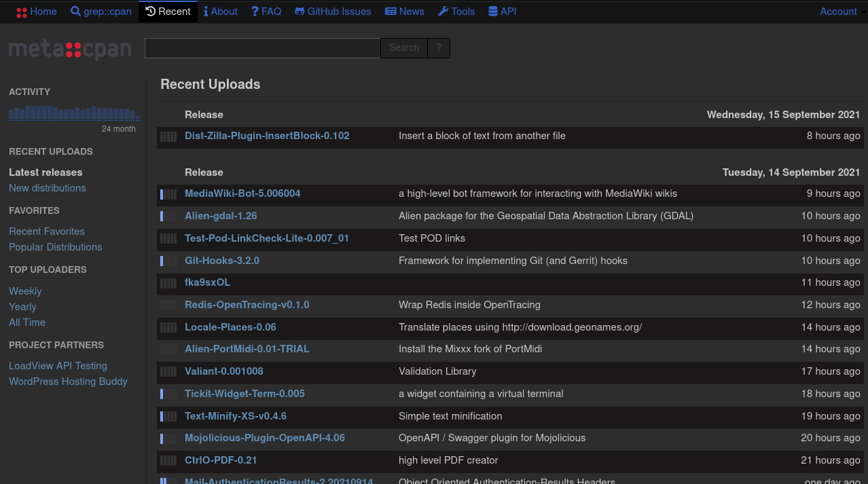Viewport: 868px width, 484px height.
Task: Open grep::cpan search link
Action: 101,12
